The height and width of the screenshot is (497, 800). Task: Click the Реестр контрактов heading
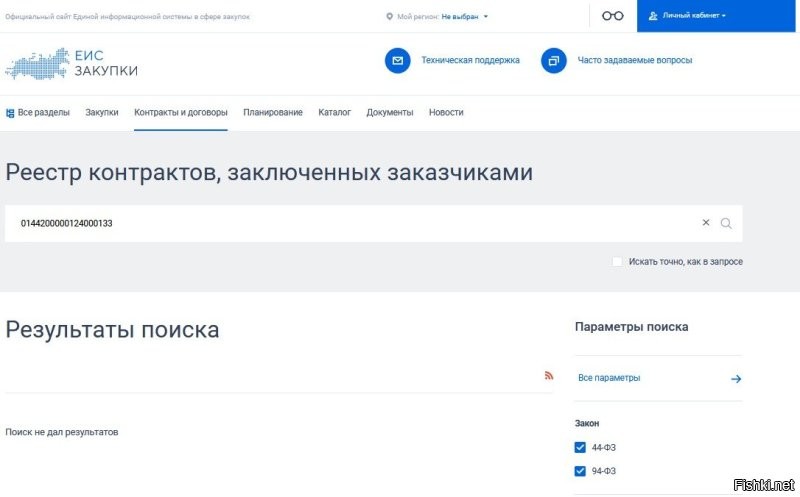(x=269, y=172)
